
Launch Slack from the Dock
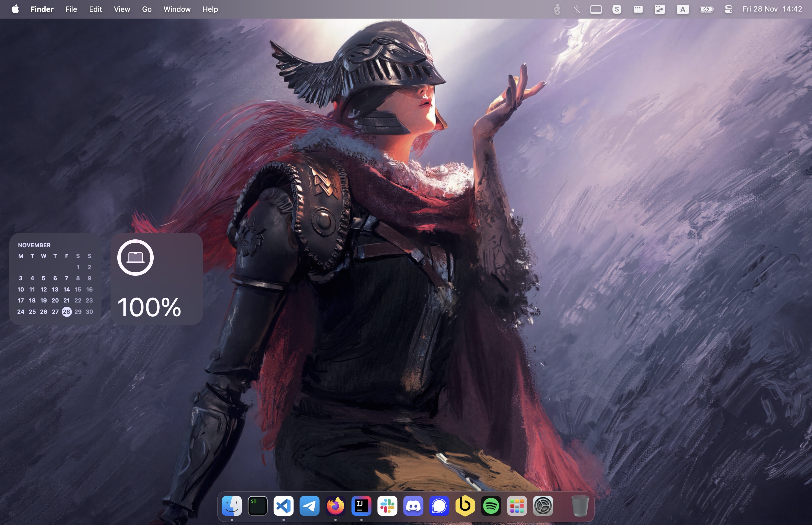[387, 506]
